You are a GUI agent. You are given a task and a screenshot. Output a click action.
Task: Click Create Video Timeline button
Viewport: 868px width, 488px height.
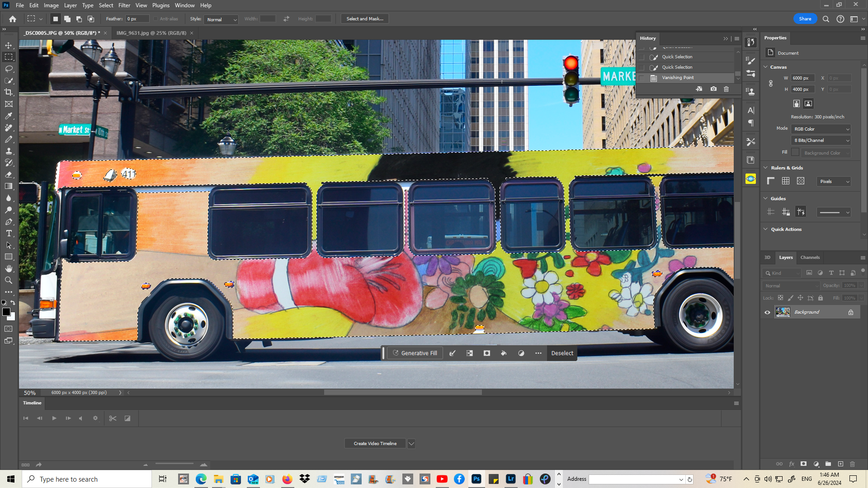point(375,444)
